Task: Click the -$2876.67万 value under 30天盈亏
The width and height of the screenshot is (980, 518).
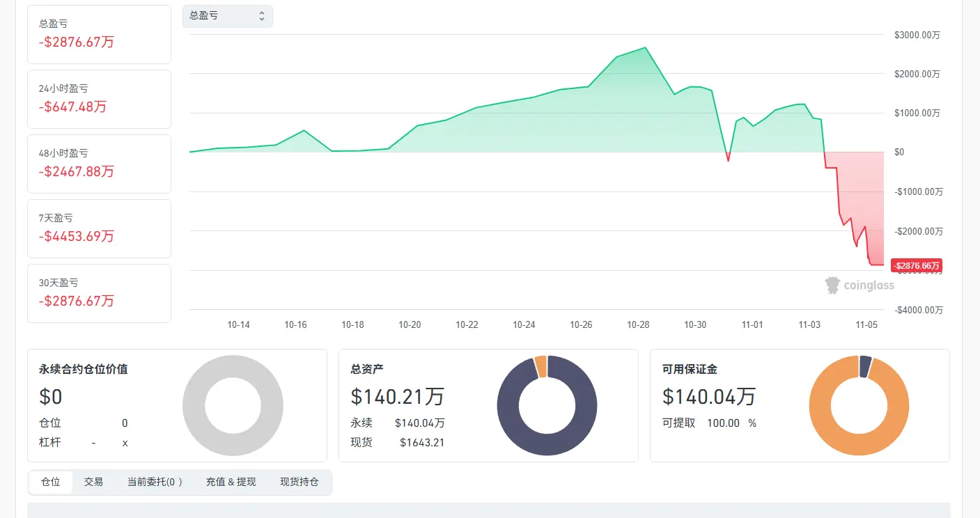Action: (77, 301)
